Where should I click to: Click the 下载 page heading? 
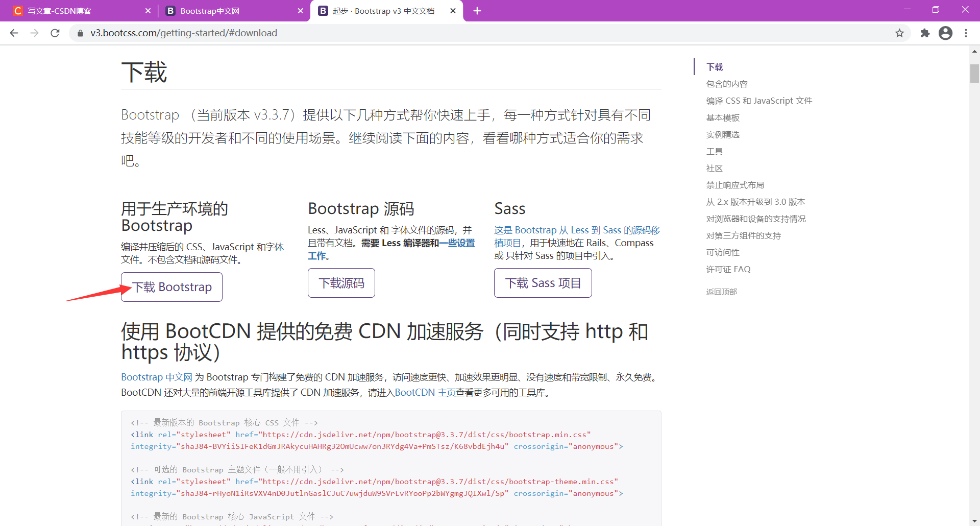[x=144, y=72]
